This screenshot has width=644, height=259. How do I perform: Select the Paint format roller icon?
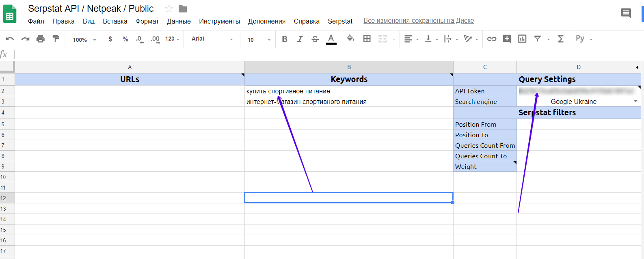pos(56,39)
